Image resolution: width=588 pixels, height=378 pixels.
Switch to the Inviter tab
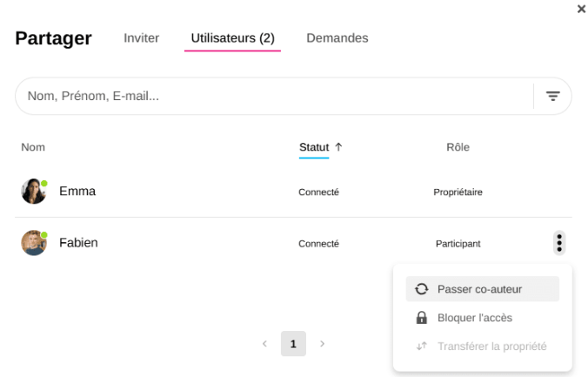click(x=141, y=38)
